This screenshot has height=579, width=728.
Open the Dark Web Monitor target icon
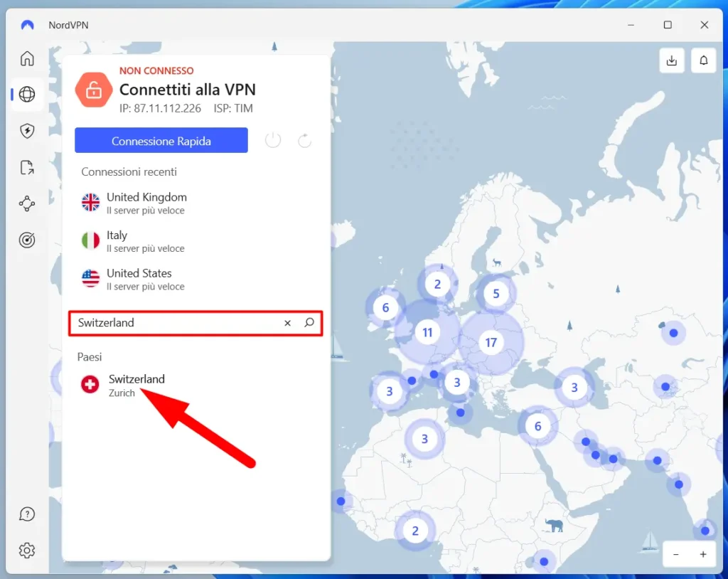click(x=27, y=240)
